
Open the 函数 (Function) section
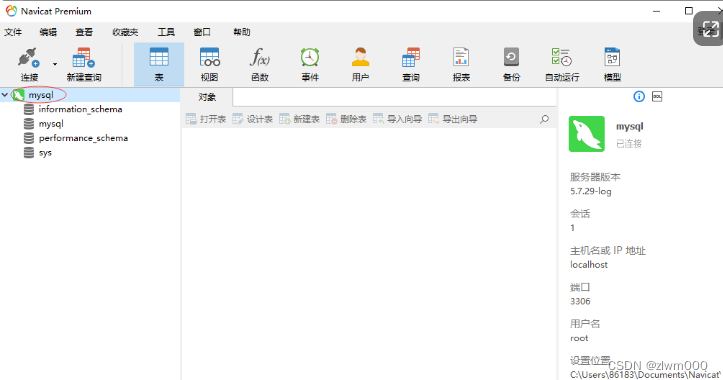260,65
